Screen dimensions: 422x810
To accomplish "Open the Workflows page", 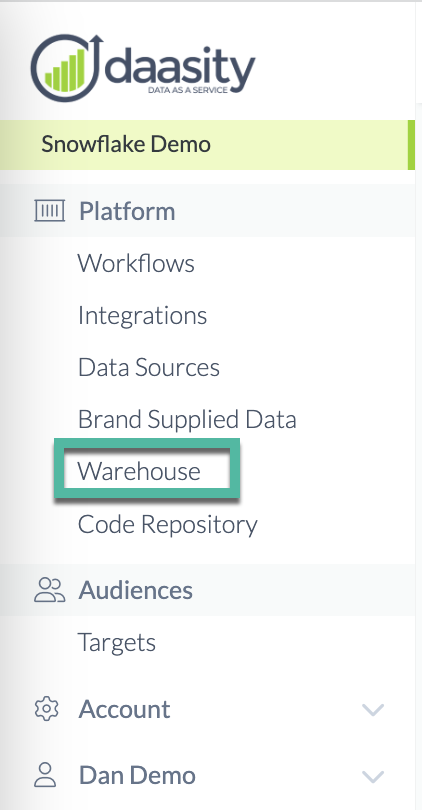I will click(136, 263).
